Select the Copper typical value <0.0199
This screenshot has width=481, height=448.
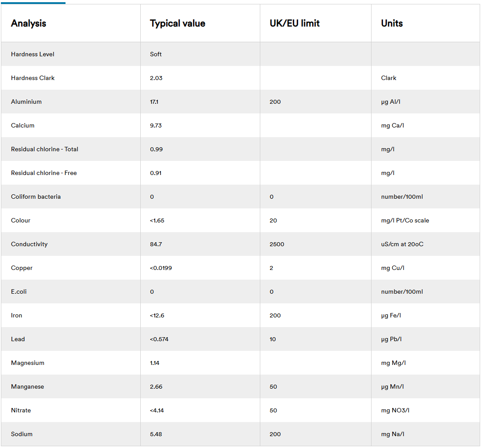click(161, 268)
